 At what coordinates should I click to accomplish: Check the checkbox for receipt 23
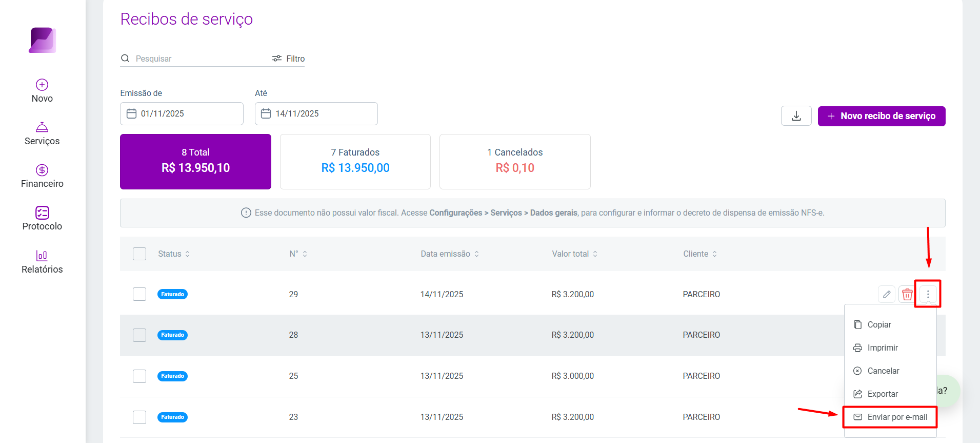pos(139,417)
